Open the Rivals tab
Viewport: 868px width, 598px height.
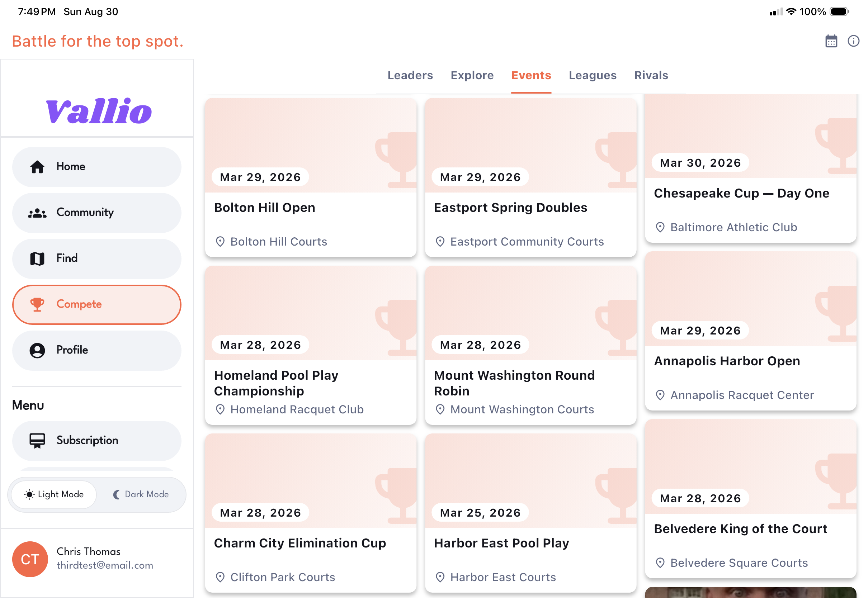coord(651,75)
